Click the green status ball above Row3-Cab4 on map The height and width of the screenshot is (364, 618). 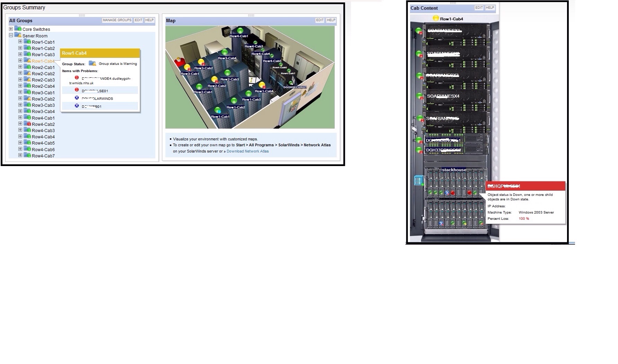[225, 52]
